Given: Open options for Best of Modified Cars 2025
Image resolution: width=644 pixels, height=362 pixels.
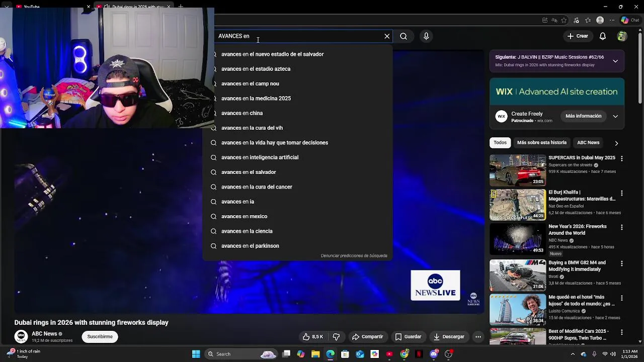Looking at the screenshot, I should pos(622,332).
